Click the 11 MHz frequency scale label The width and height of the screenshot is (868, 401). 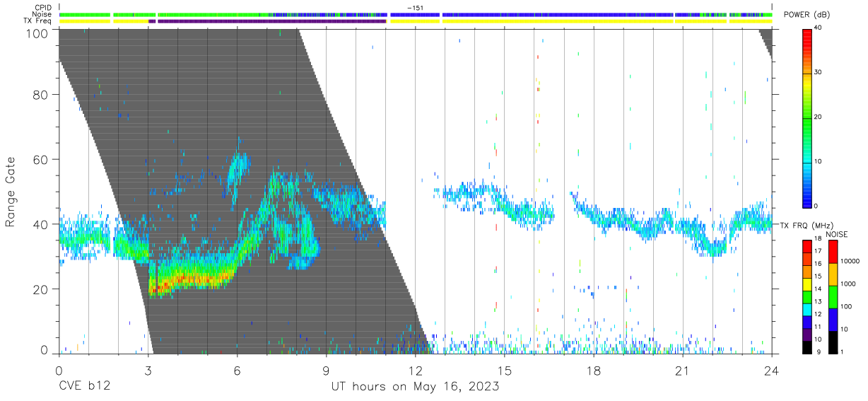819,327
